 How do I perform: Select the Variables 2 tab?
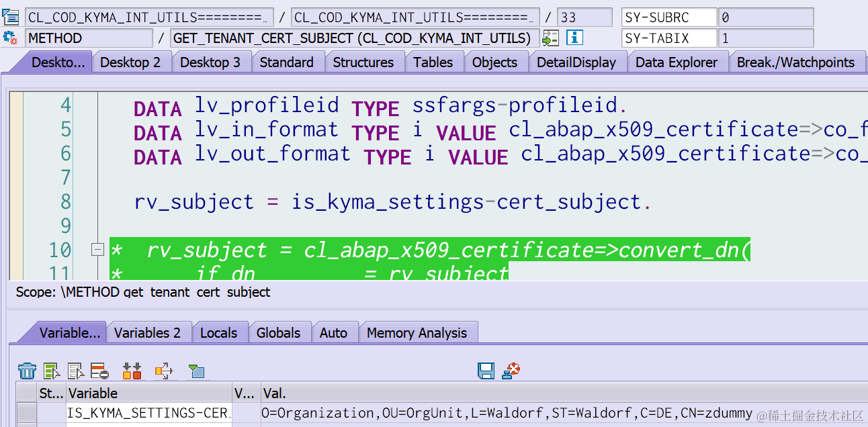tap(147, 333)
